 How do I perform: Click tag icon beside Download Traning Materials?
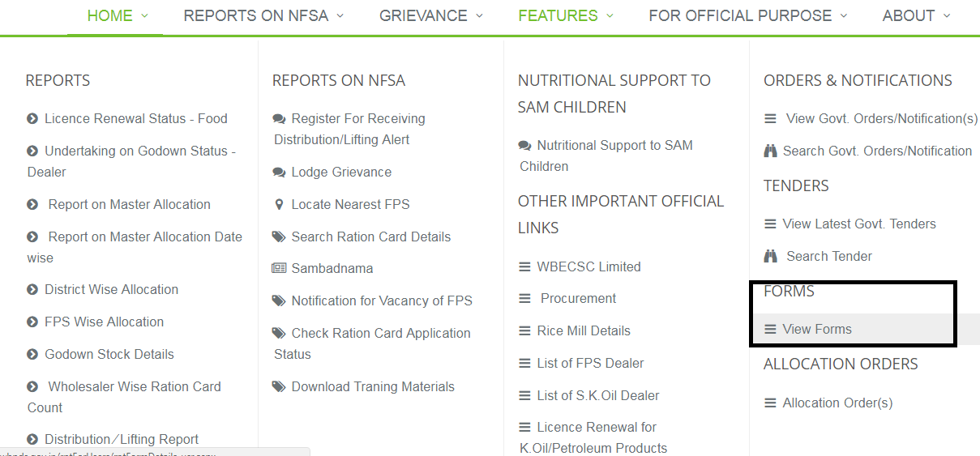point(280,387)
